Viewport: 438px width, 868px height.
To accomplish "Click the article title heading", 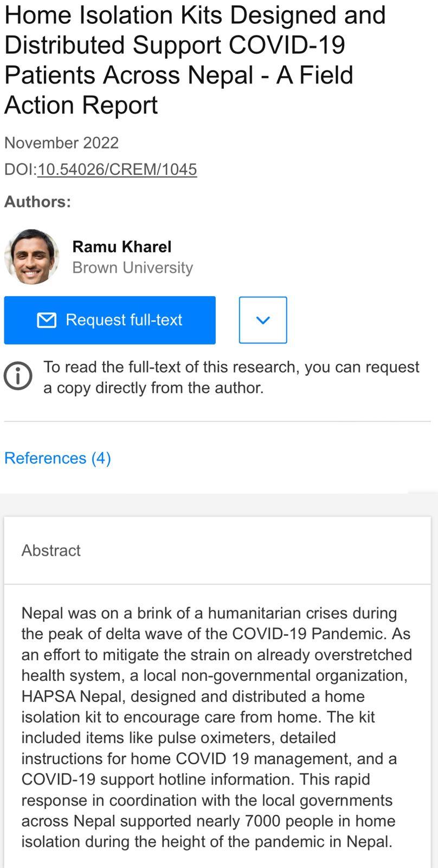I will click(195, 60).
